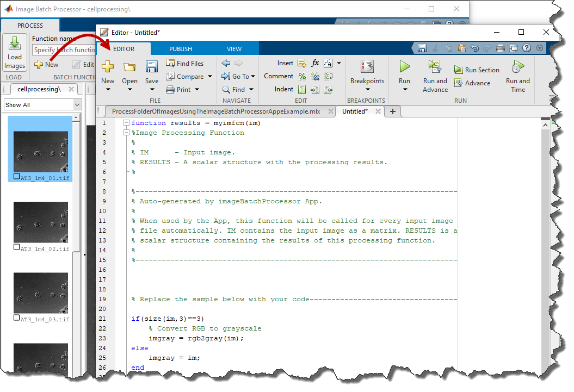Undo with the quick access arrow icon
The height and width of the screenshot is (392, 574).
point(474,48)
